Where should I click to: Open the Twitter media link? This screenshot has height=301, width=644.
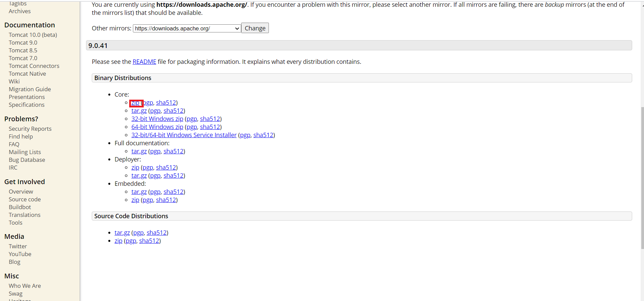pos(18,246)
